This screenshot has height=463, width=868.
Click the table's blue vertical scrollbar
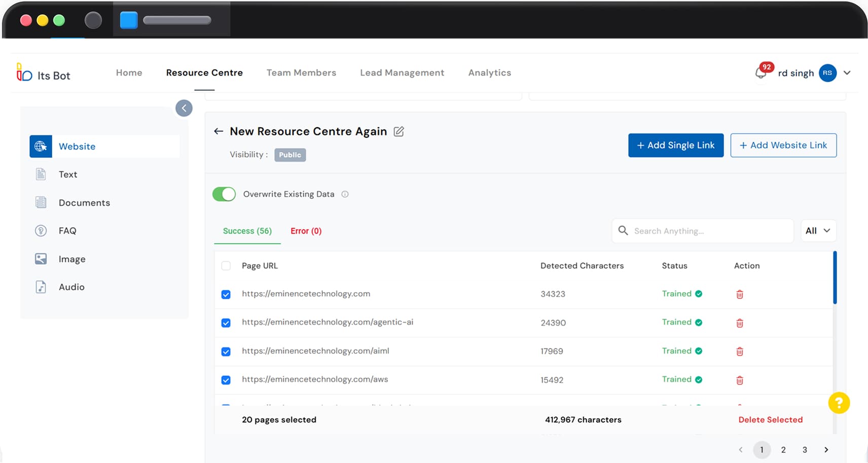point(835,277)
